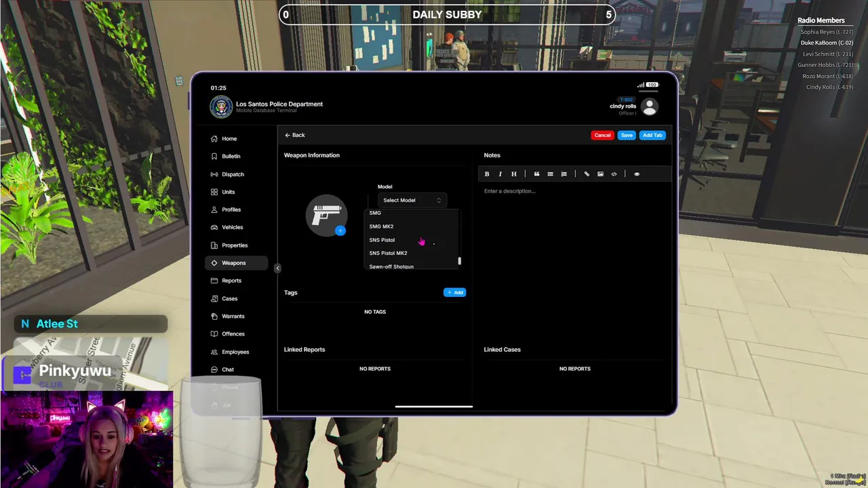Click the Notes description text field
This screenshot has height=488, width=868.
pyautogui.click(x=575, y=191)
